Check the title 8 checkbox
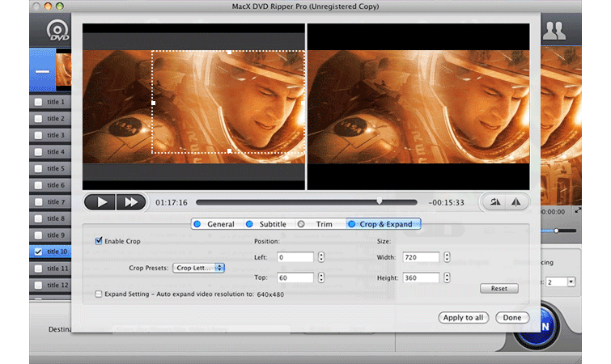611x364 pixels. click(x=38, y=218)
